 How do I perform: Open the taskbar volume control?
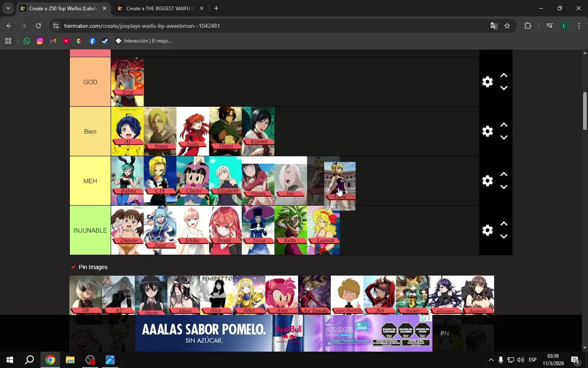pos(521,360)
